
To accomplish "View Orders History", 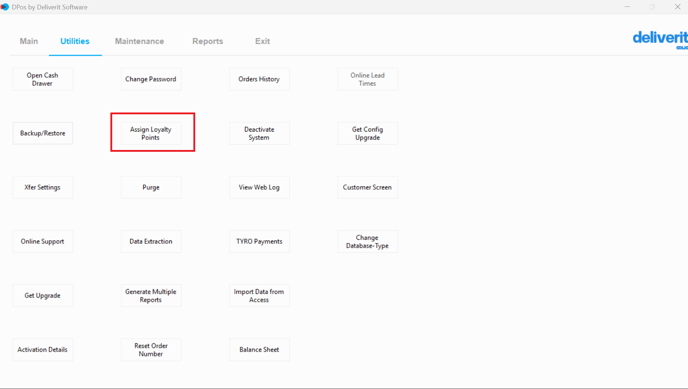I will (259, 79).
